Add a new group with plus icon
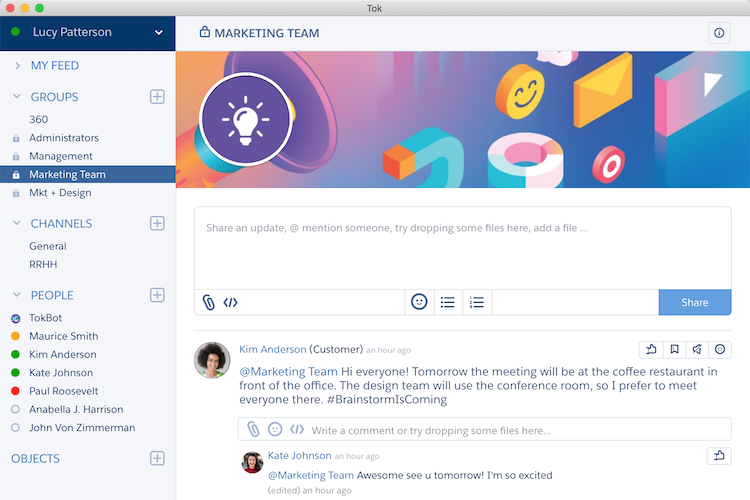The width and height of the screenshot is (750, 500). [x=157, y=97]
